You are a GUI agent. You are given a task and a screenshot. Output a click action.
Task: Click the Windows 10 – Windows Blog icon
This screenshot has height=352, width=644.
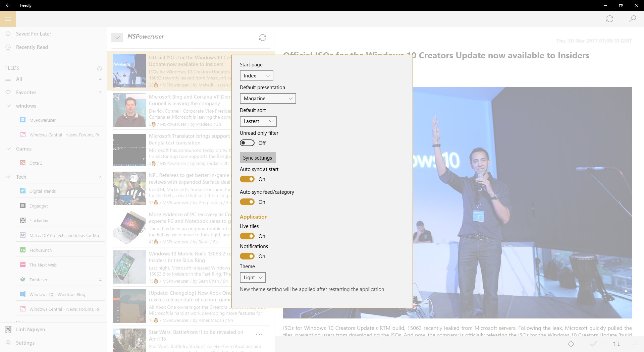pyautogui.click(x=23, y=294)
